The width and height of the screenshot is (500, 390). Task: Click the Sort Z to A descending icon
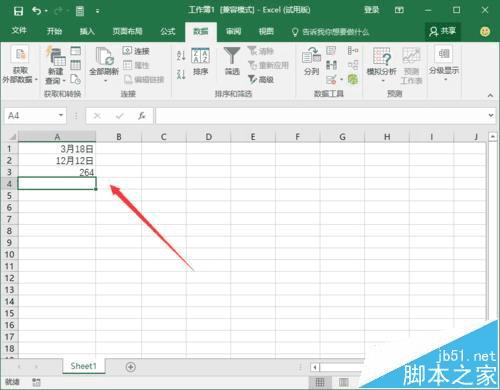pos(181,74)
